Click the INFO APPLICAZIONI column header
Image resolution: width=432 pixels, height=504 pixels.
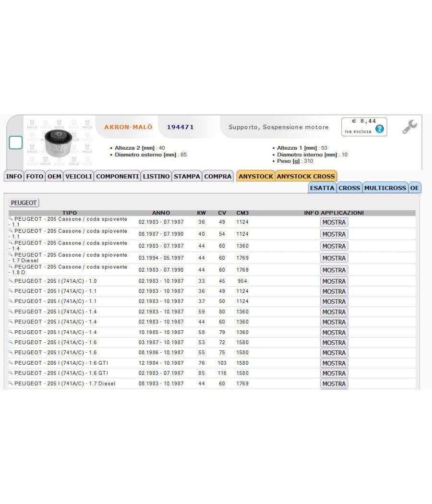pos(334,213)
